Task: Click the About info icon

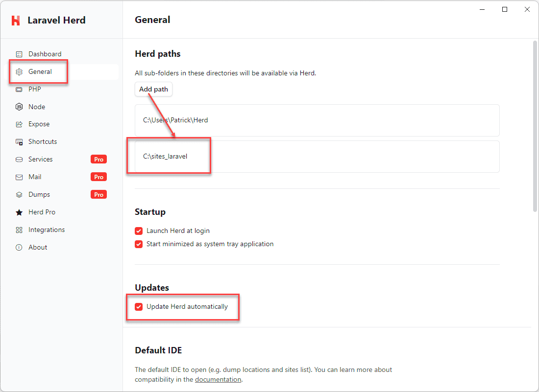Action: (x=19, y=248)
